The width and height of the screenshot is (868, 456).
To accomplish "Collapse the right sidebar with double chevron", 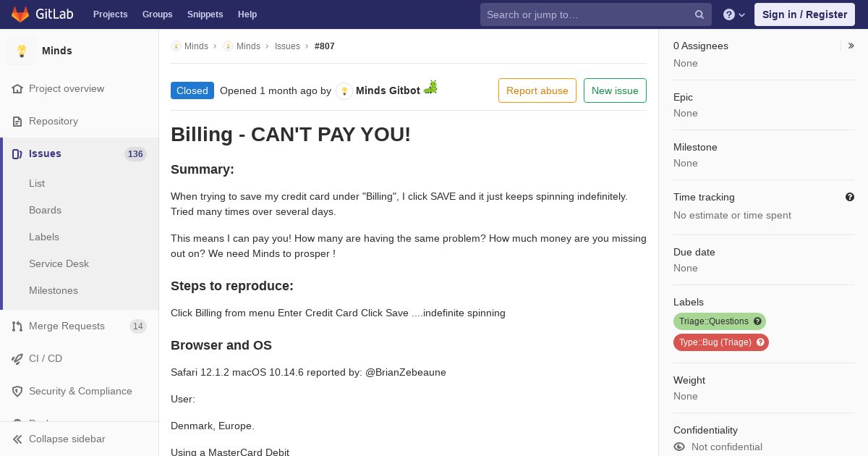I will [851, 46].
